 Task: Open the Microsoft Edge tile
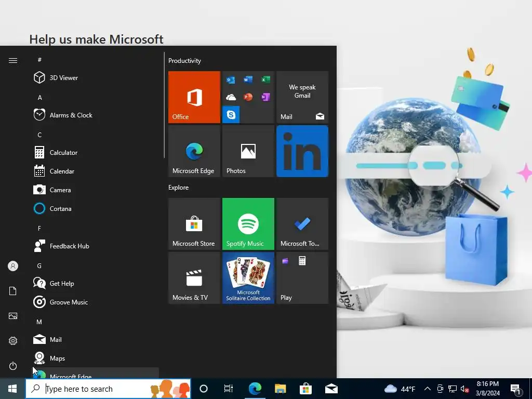click(194, 151)
